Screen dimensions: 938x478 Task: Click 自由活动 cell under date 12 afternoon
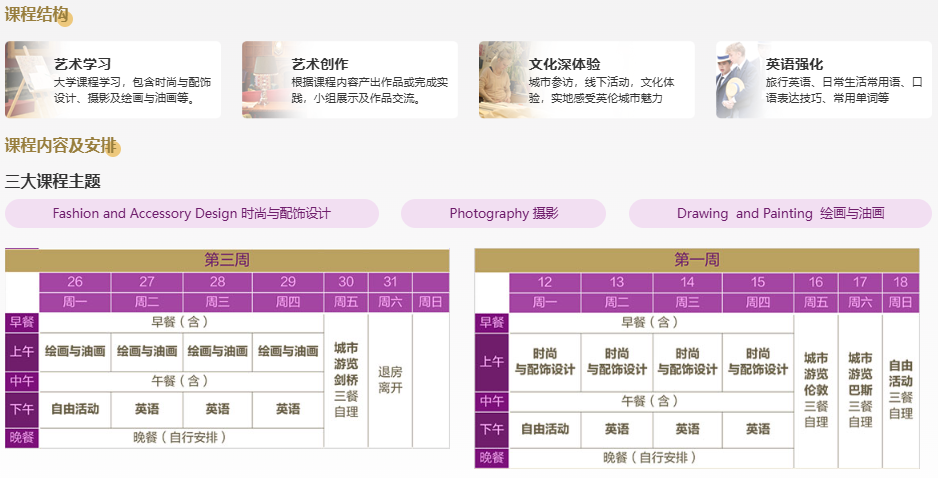pyautogui.click(x=545, y=430)
